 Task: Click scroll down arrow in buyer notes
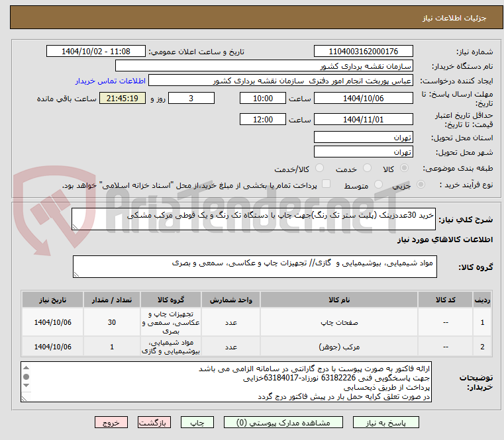pos(26,385)
